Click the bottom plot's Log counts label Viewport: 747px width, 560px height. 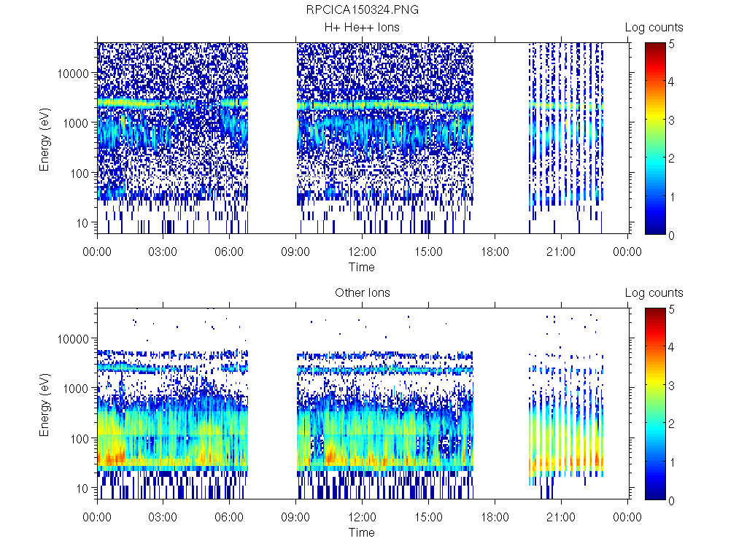[x=654, y=293]
